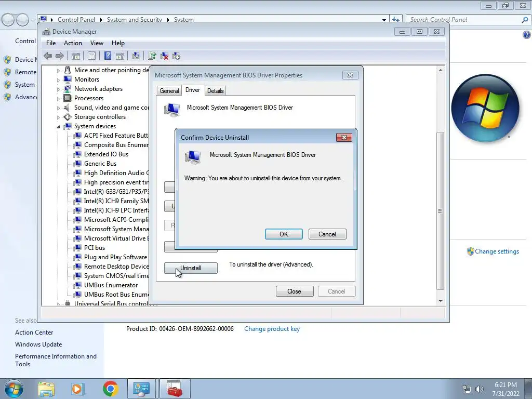Click the Close button in driver properties
532x399 pixels.
coord(295,291)
